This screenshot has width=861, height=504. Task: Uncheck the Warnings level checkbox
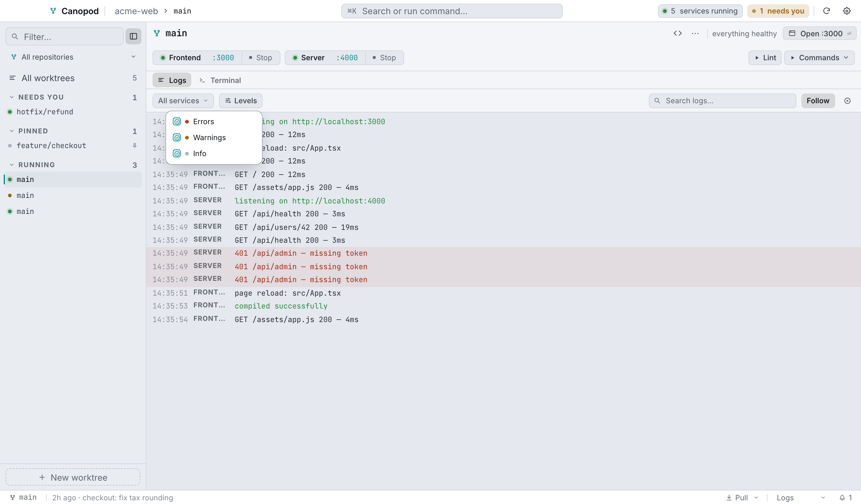177,137
